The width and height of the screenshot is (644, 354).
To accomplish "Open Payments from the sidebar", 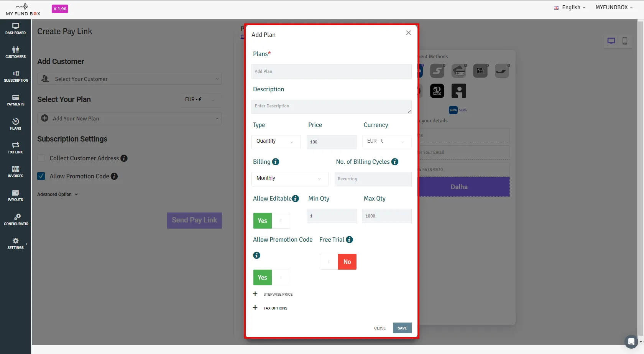I will click(x=15, y=100).
